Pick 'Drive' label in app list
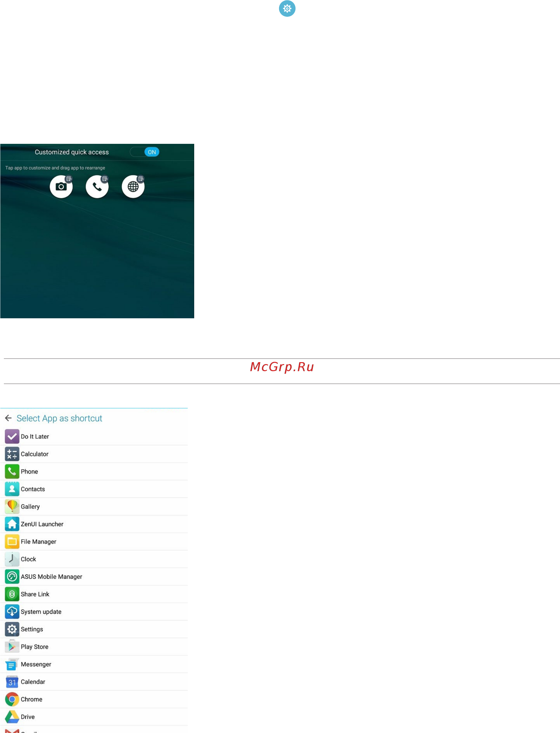 pyautogui.click(x=28, y=717)
